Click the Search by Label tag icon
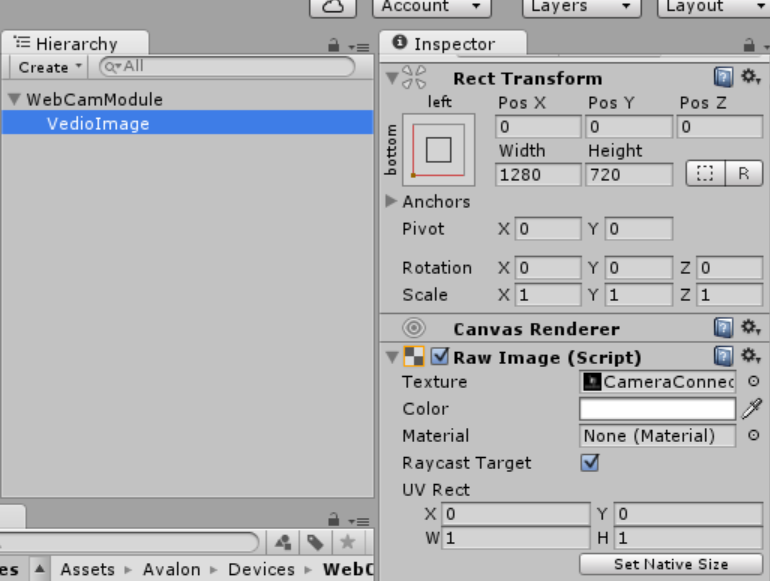770x581 pixels. click(x=315, y=542)
